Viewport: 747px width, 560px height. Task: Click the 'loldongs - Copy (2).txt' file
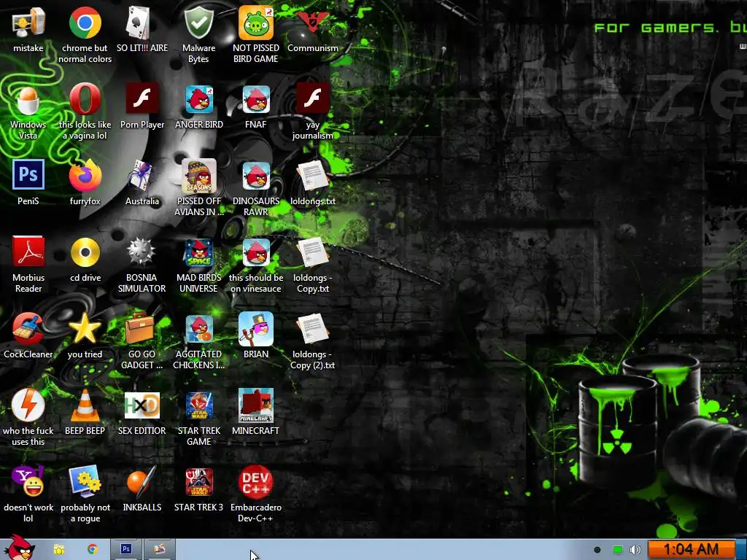point(312,329)
